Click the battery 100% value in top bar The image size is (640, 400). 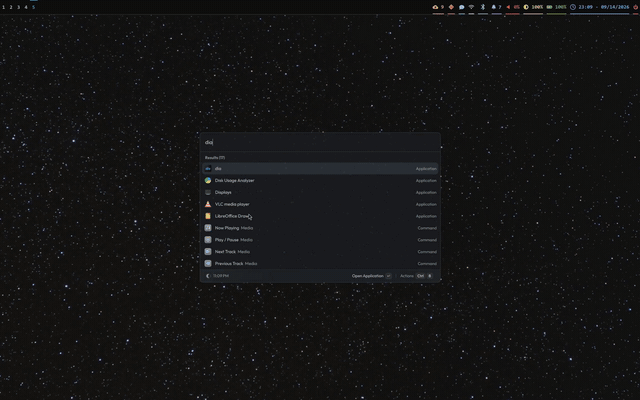(561, 7)
